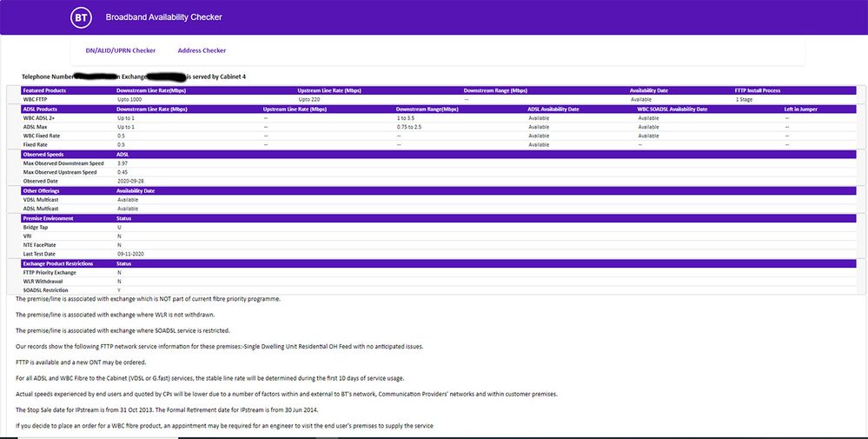Viewport: 868px width, 439px height.
Task: Click the WBC ADSL 2+ row label
Action: [x=39, y=118]
